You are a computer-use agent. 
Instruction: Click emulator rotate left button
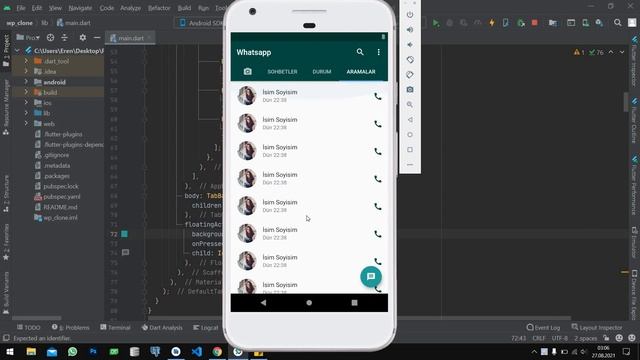410,60
